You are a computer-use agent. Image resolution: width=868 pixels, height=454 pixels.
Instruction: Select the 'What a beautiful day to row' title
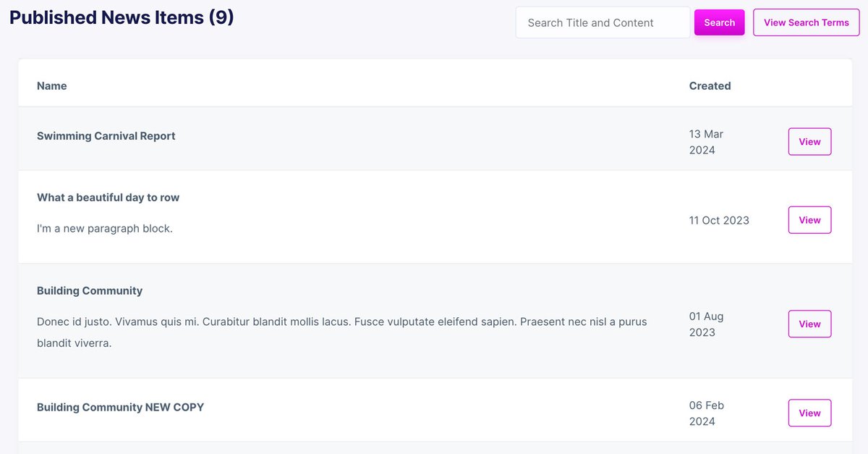109,198
